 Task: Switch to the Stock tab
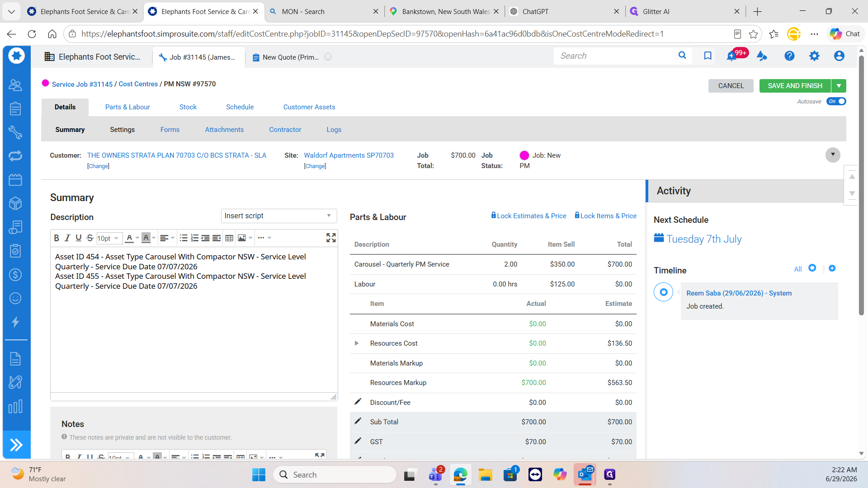pyautogui.click(x=188, y=107)
